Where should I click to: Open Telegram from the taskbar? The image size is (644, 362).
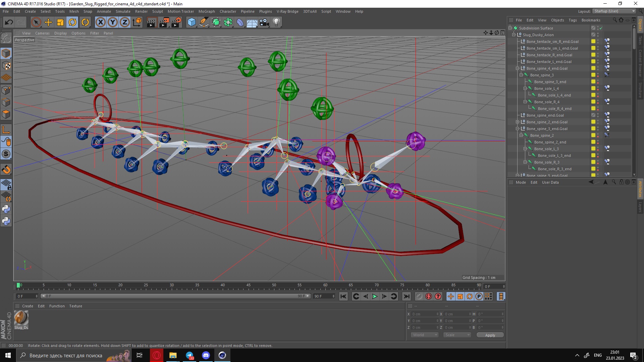click(190, 355)
